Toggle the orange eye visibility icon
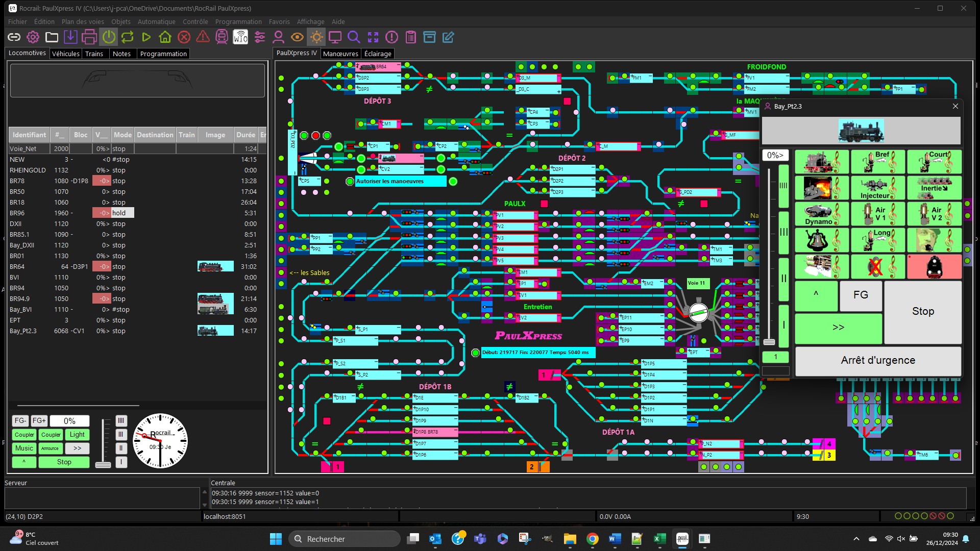The height and width of the screenshot is (551, 980). 297,37
